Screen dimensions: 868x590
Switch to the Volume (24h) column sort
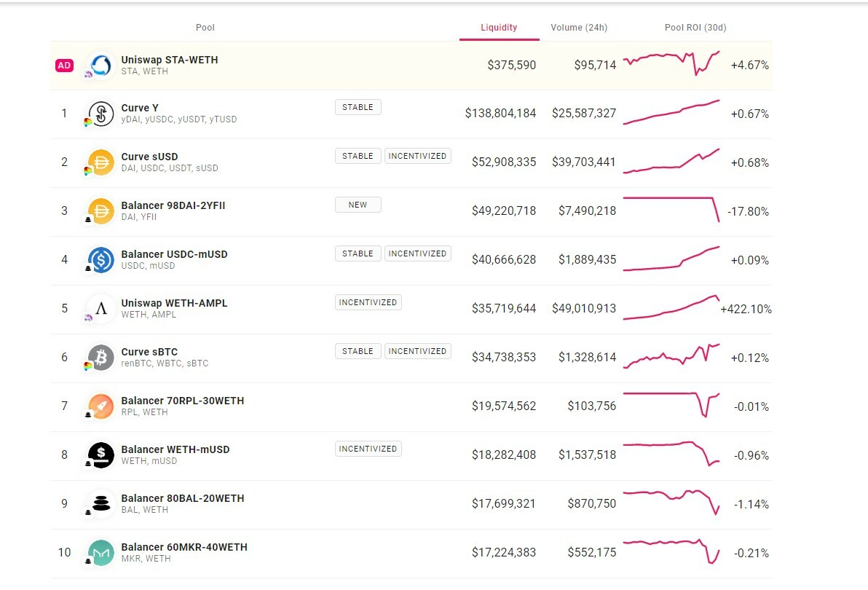point(579,27)
